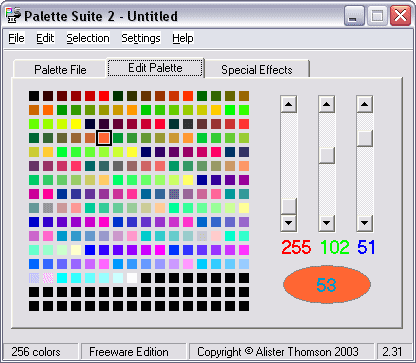Click the green scrollbar up arrow
The width and height of the screenshot is (416, 363).
tap(327, 104)
